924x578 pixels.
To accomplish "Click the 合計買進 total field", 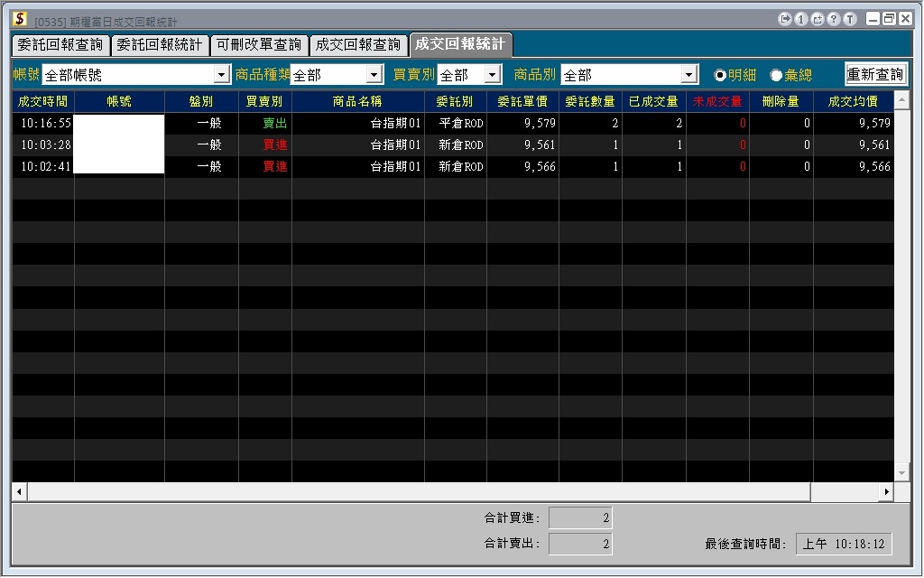I will point(580,517).
